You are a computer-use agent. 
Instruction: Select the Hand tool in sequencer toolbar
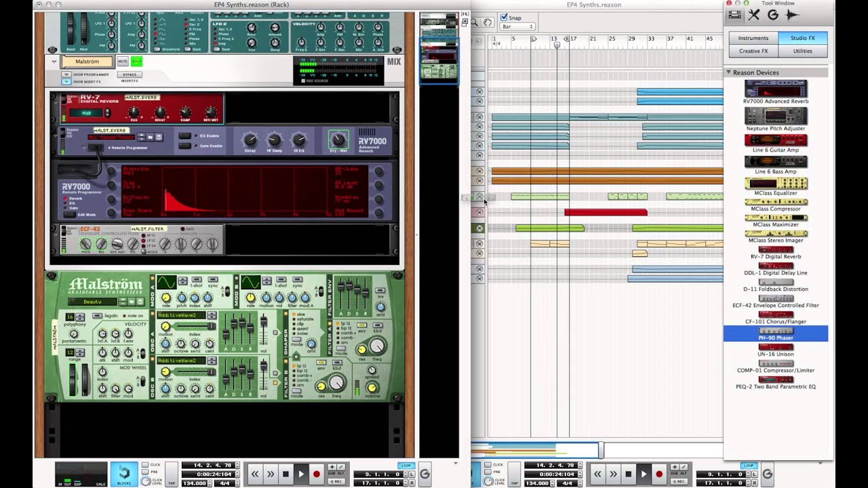tap(488, 22)
